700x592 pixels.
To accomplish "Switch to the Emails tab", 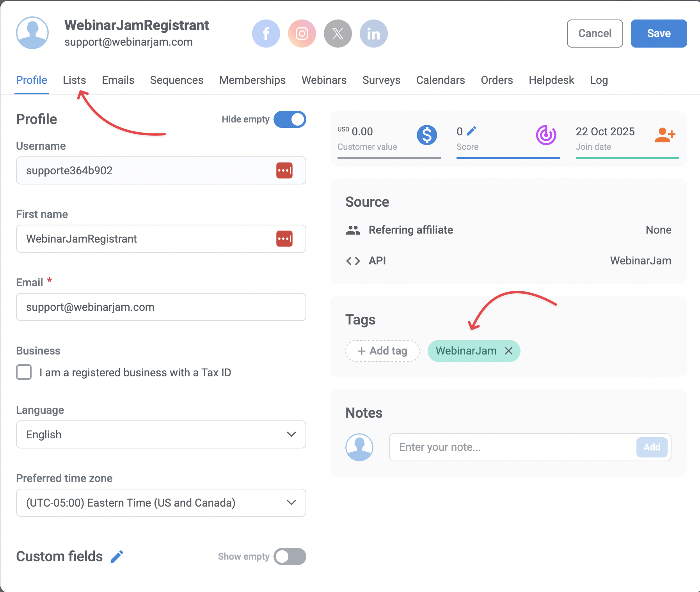I will (x=118, y=80).
